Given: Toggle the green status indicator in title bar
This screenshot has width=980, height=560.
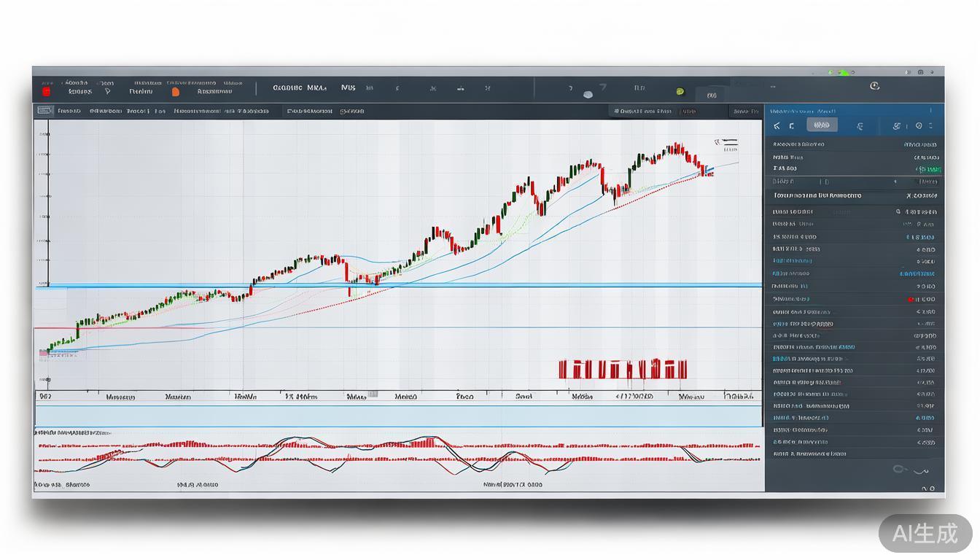Looking at the screenshot, I should click(843, 72).
